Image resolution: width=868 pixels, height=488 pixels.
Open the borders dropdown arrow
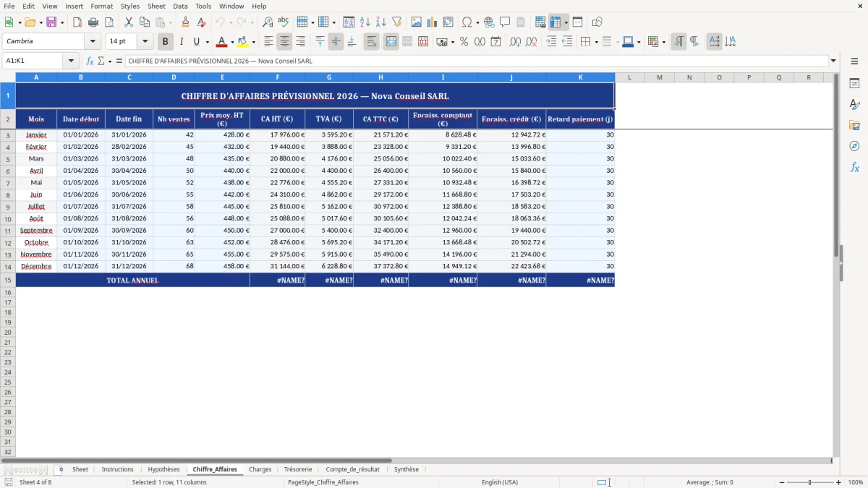click(x=595, y=42)
